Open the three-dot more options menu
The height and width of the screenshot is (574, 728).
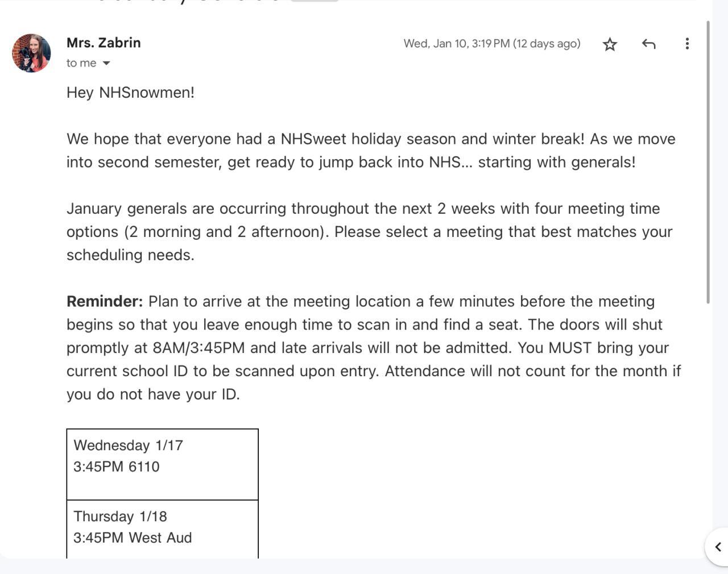tap(687, 44)
